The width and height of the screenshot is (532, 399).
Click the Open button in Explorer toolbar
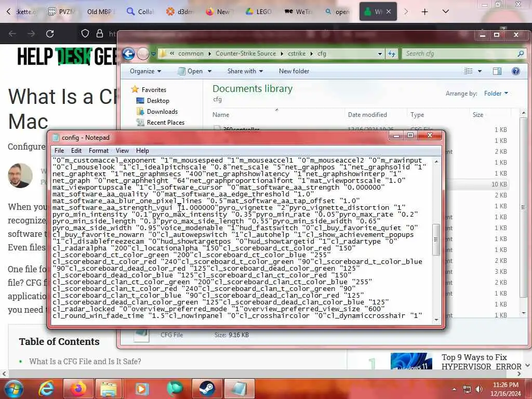click(191, 71)
